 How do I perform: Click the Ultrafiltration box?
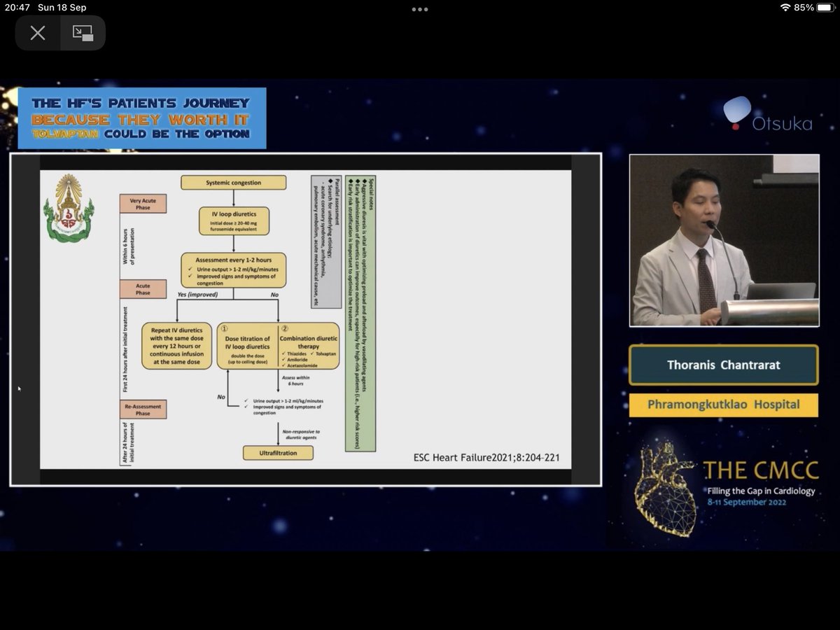(x=278, y=453)
